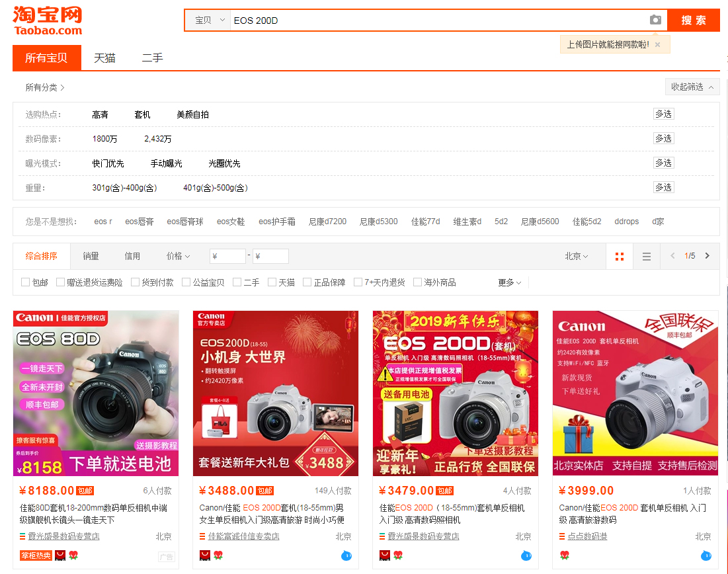Select the 二手 tab
This screenshot has width=728, height=574.
tap(152, 58)
